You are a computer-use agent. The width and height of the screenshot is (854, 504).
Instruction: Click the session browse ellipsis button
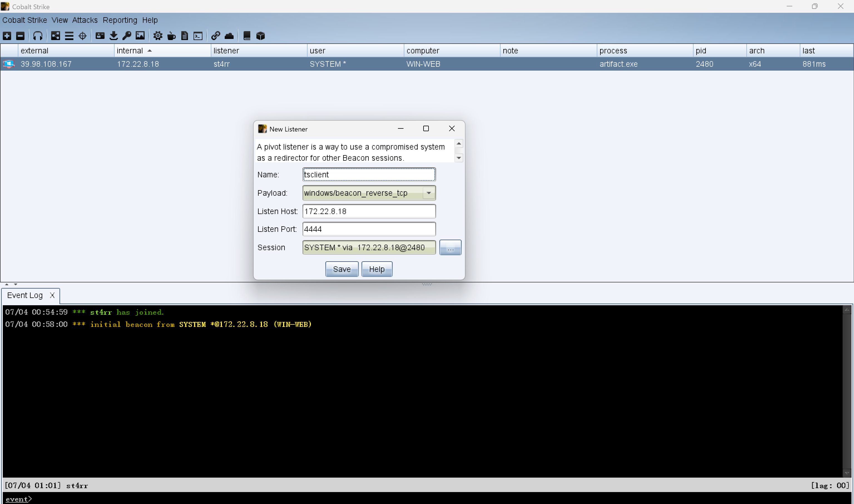[450, 248]
